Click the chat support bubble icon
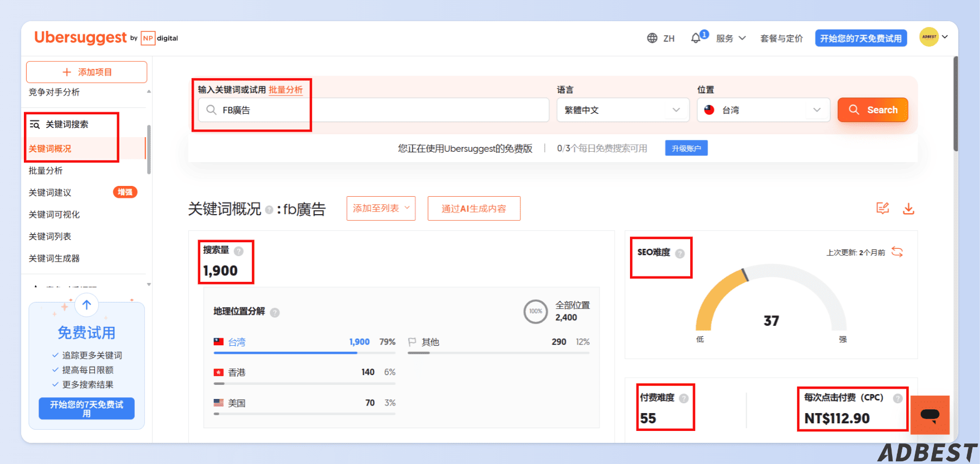The width and height of the screenshot is (980, 464). (x=930, y=415)
